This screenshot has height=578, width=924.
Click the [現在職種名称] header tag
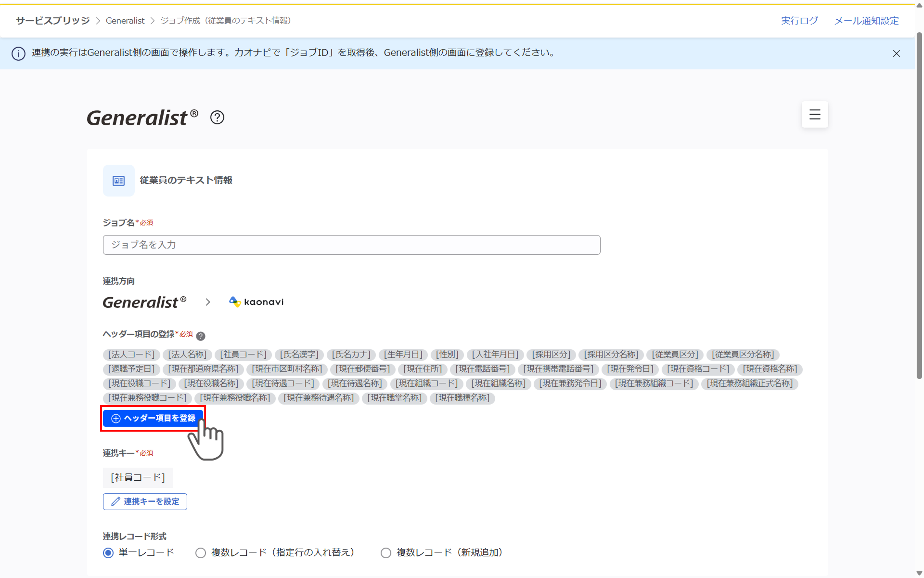tap(462, 398)
